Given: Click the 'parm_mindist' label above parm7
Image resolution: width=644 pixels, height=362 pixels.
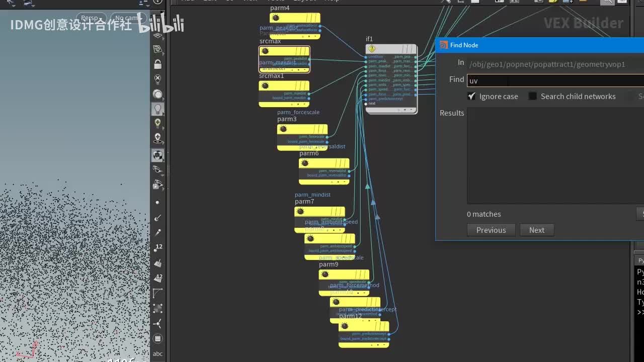Looking at the screenshot, I should 313,195.
